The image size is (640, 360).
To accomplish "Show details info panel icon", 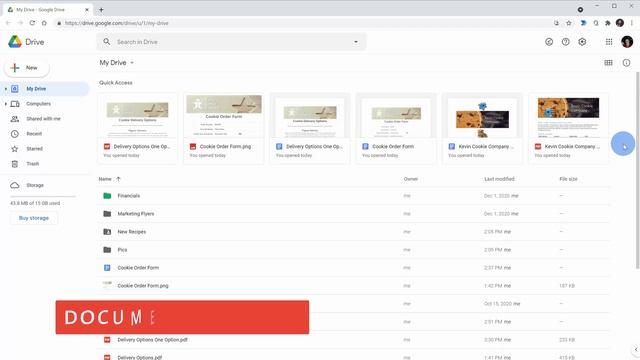I will 626,63.
